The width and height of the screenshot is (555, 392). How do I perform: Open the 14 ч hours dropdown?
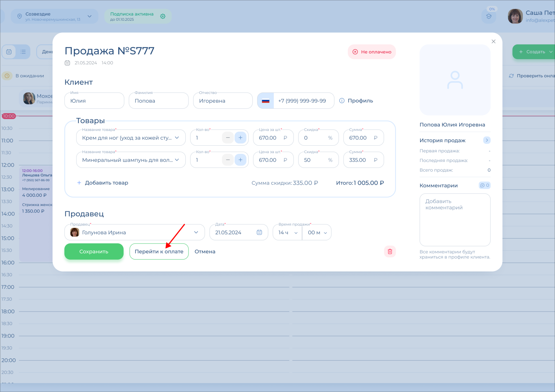point(288,232)
